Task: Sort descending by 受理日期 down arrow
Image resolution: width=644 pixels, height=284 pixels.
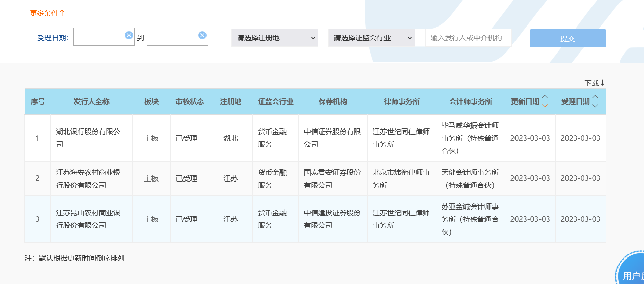Action: pos(595,106)
